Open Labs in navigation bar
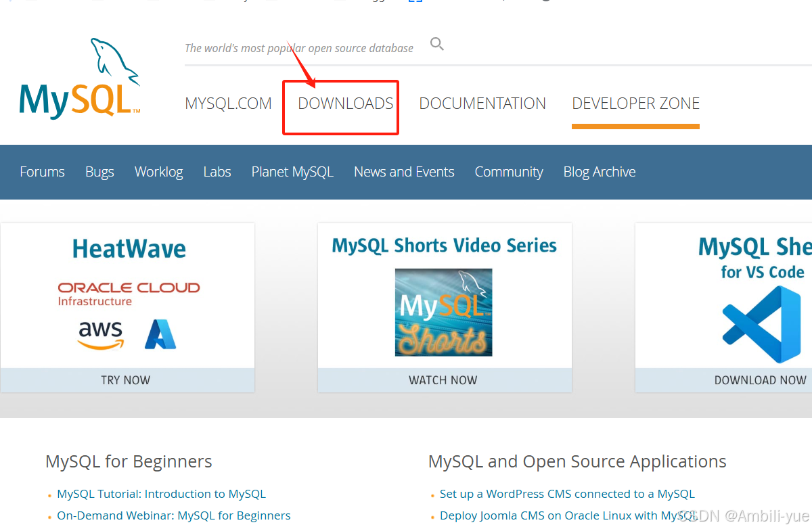 coord(217,172)
